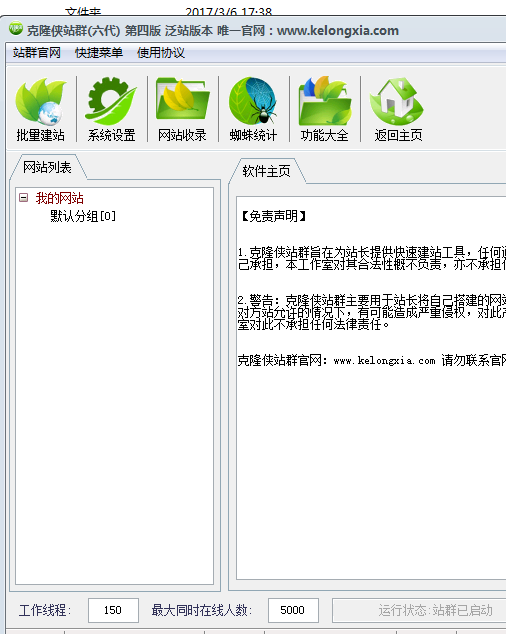Click the 运行状态:站群已启动 button
This screenshot has width=506, height=634.
[421, 610]
